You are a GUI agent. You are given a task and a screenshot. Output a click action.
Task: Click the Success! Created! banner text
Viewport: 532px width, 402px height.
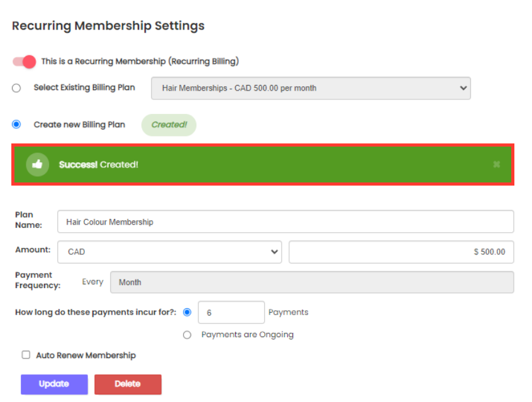(99, 164)
